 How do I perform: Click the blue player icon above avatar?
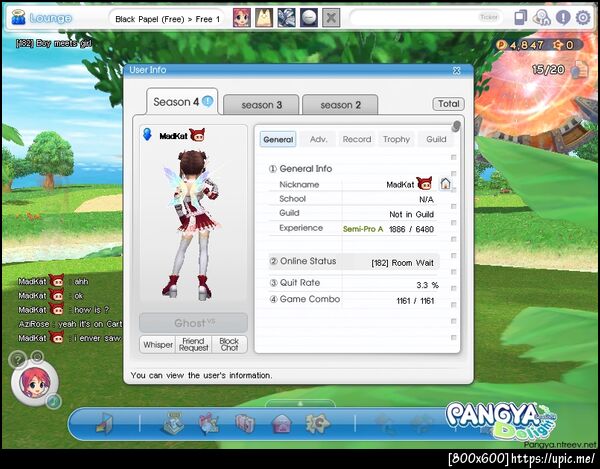(147, 134)
